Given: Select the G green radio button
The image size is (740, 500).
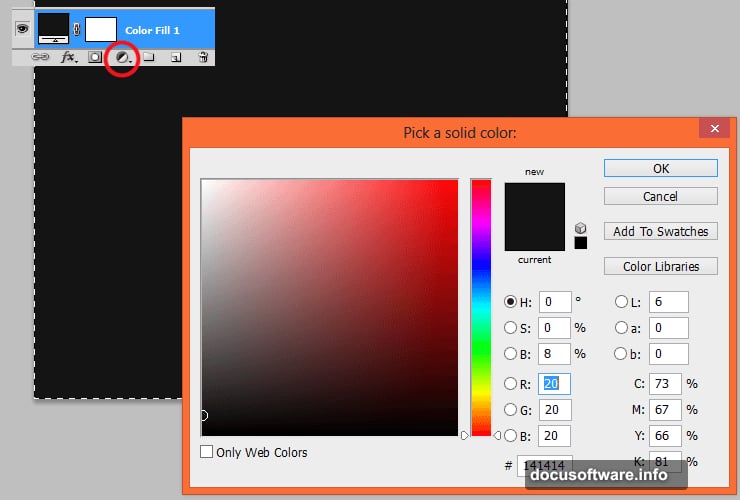Looking at the screenshot, I should 510,409.
